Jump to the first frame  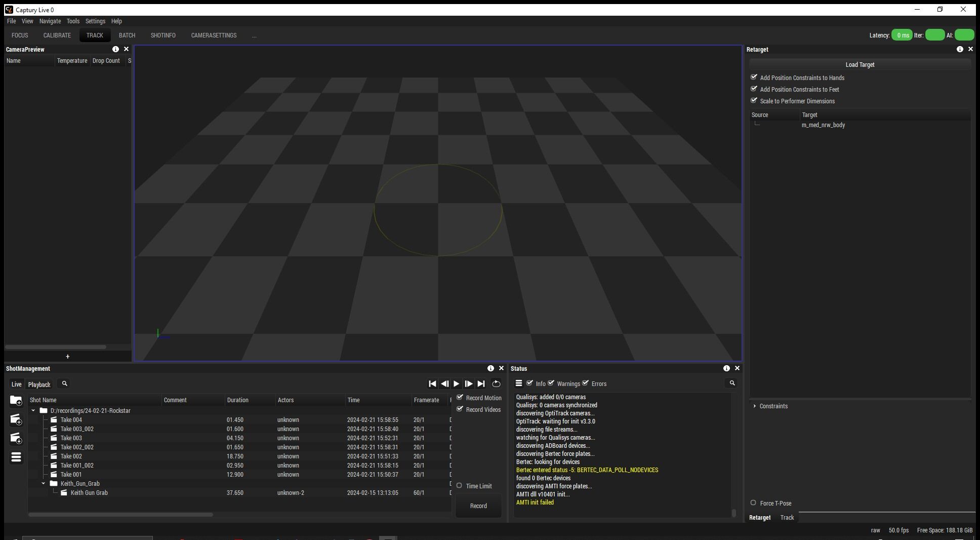432,384
